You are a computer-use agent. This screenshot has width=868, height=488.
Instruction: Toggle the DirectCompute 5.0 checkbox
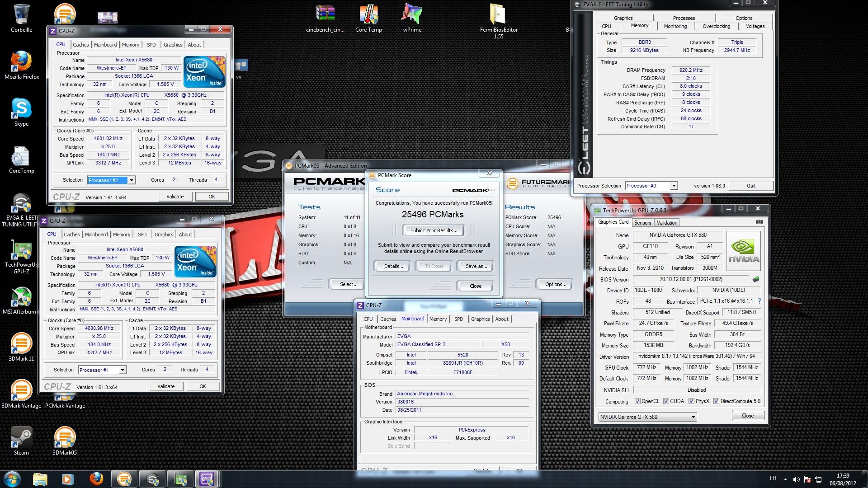(716, 401)
